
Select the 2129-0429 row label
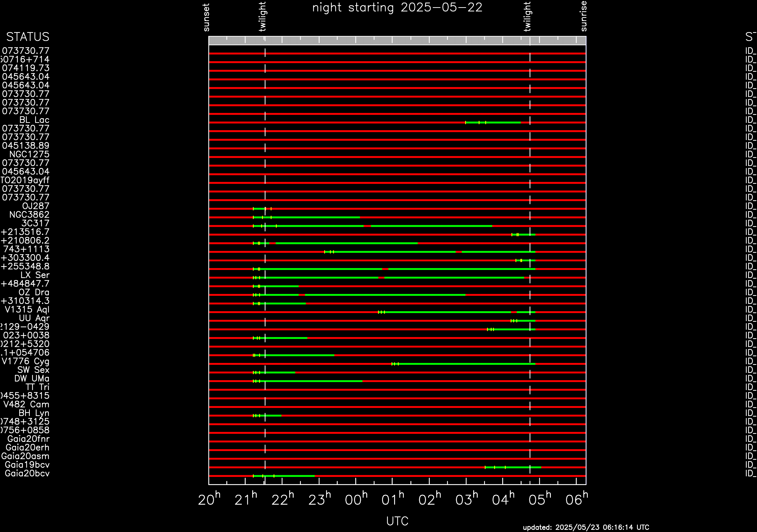pos(25,327)
